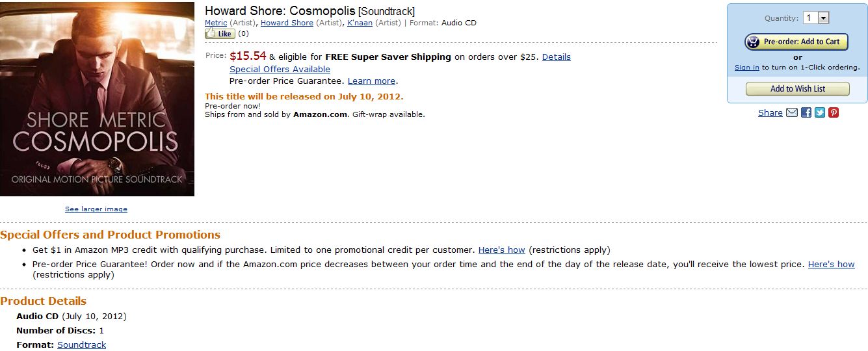This screenshot has height=351, width=868.
Task: Click the thumbs-up Like button
Action: click(x=220, y=34)
